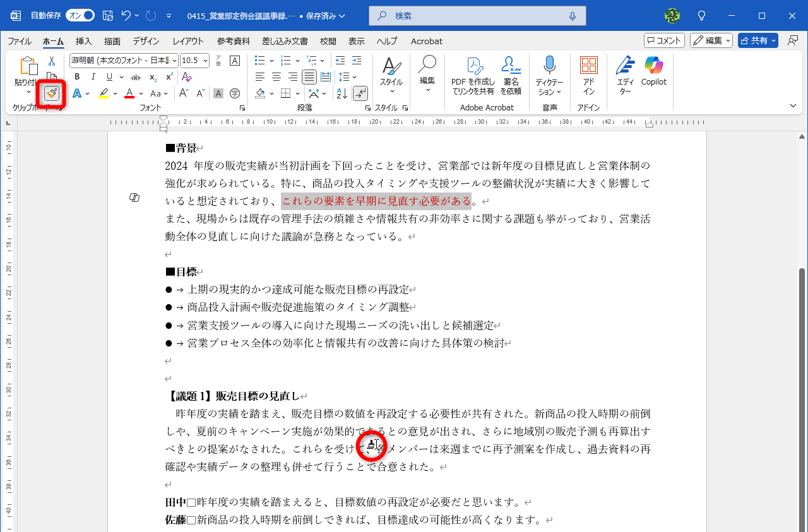The height and width of the screenshot is (532, 808).
Task: Toggle italic formatting
Action: click(92, 76)
